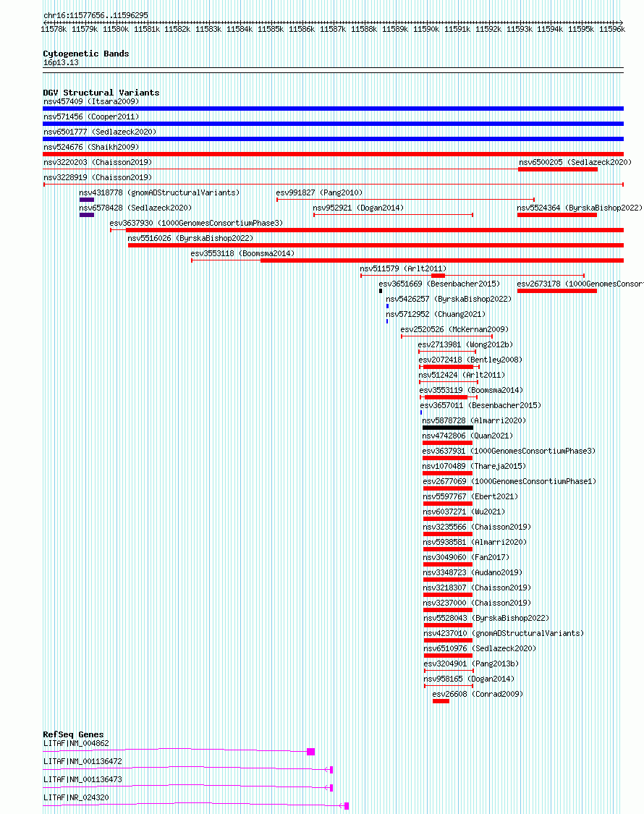Click the nsv457409 (Itsara2009) variant label
The image size is (644, 814).
tap(91, 102)
